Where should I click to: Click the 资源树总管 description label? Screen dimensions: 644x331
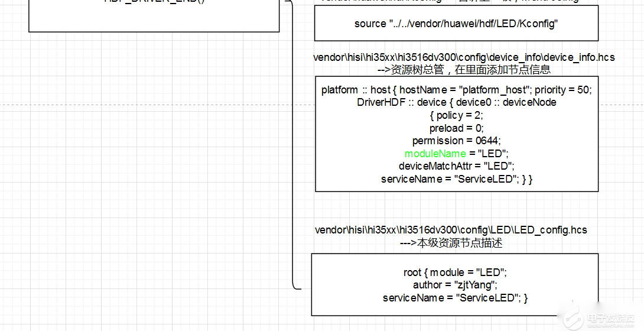coord(464,69)
